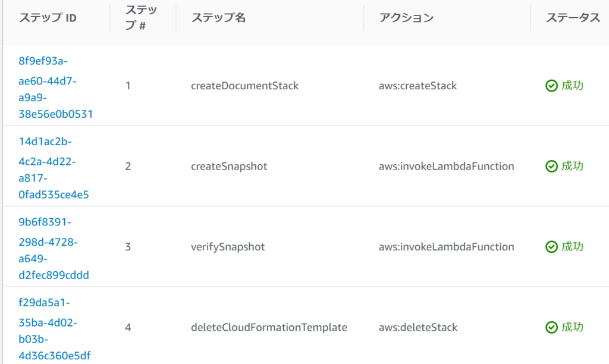Click success check icon for deleteCloudFormationTemplate step

pyautogui.click(x=551, y=328)
